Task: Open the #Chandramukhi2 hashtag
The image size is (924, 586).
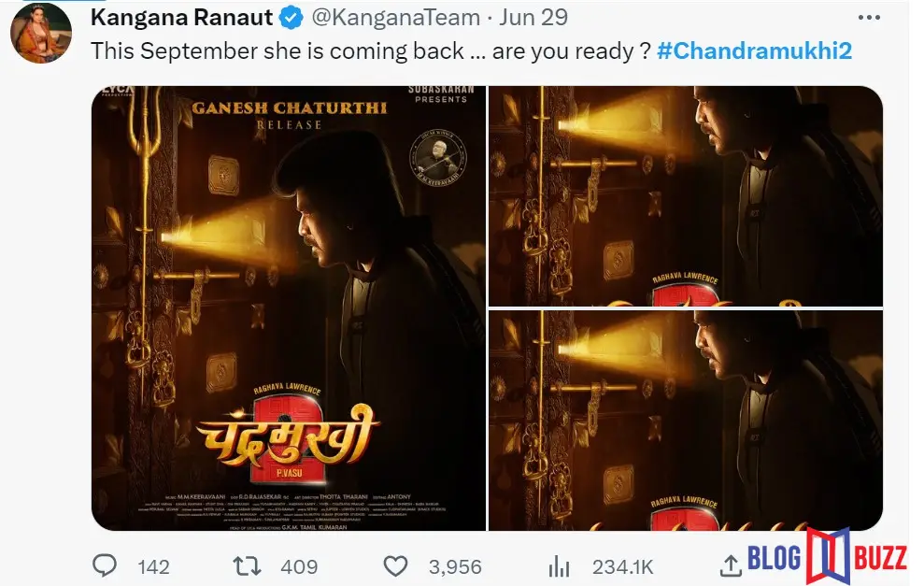Action: (754, 50)
